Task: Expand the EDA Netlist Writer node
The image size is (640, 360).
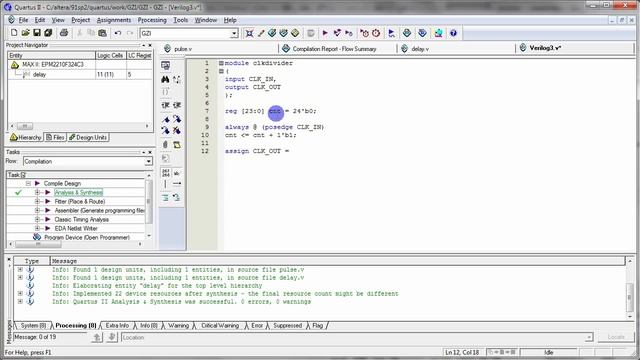Action: (37, 228)
